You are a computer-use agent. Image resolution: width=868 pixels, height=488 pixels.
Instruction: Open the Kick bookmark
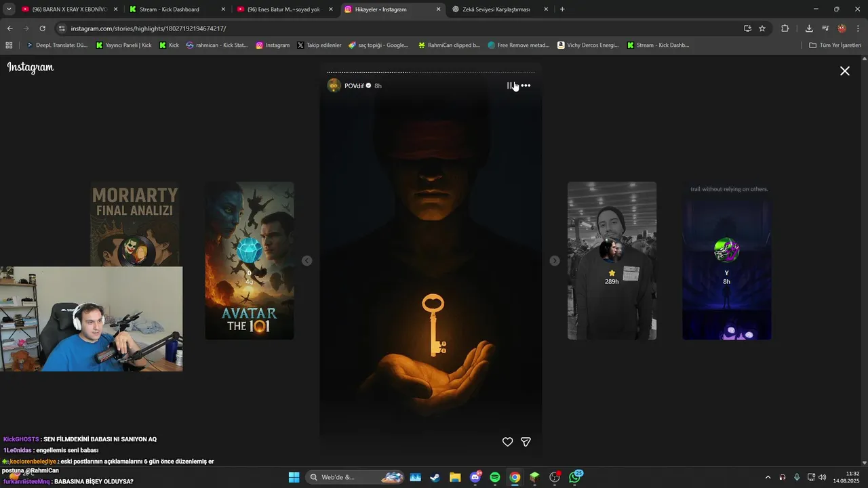click(x=169, y=45)
